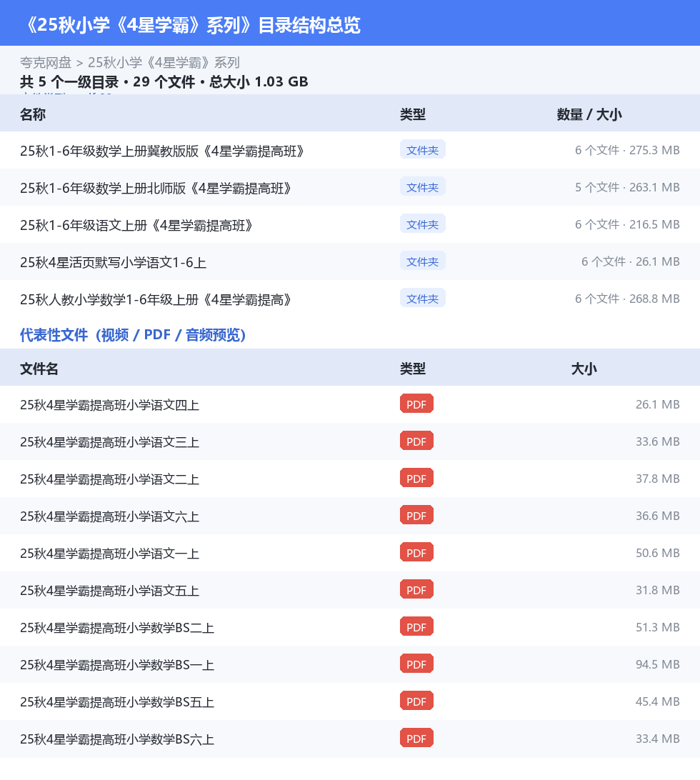
Task: Click 文件夹 badge in 活页默写 row
Action: (422, 261)
